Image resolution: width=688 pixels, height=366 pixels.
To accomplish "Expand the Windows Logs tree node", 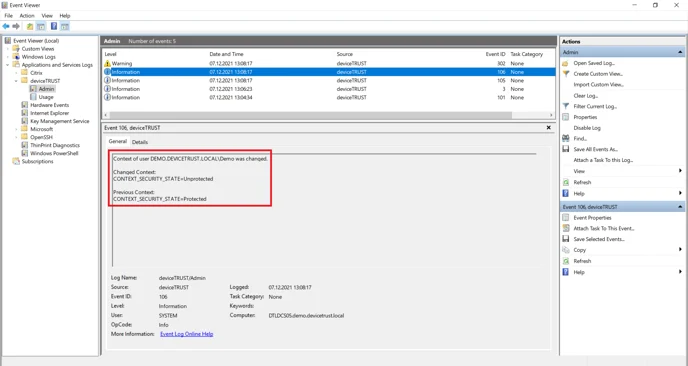I will pyautogui.click(x=7, y=57).
